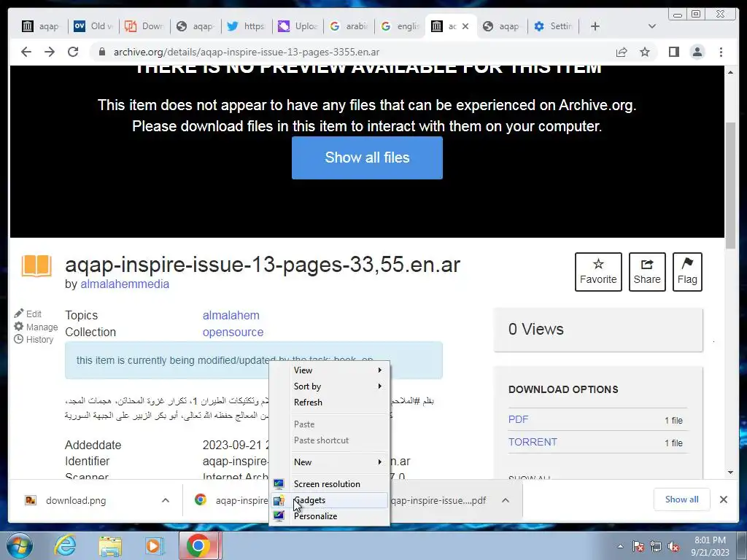Viewport: 747px width, 560px height.
Task: Go back to the previous page
Action: point(26,52)
